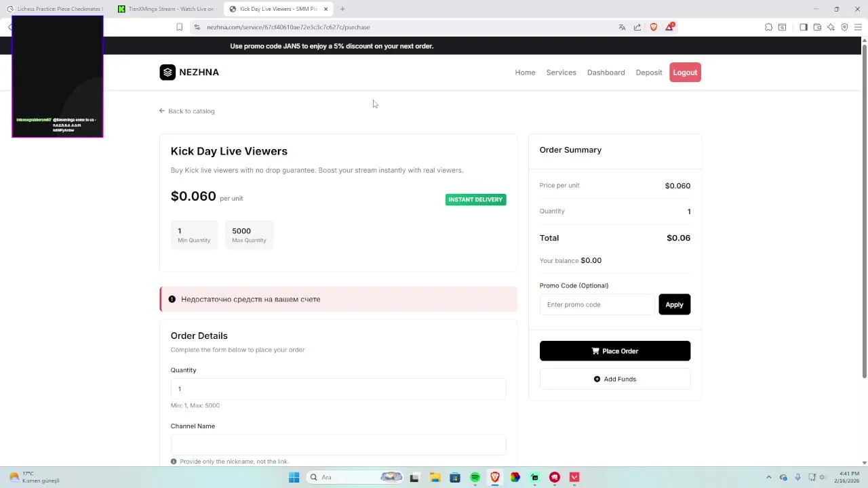Click the Your balance $0.00 text
This screenshot has width=868, height=488.
570,260
